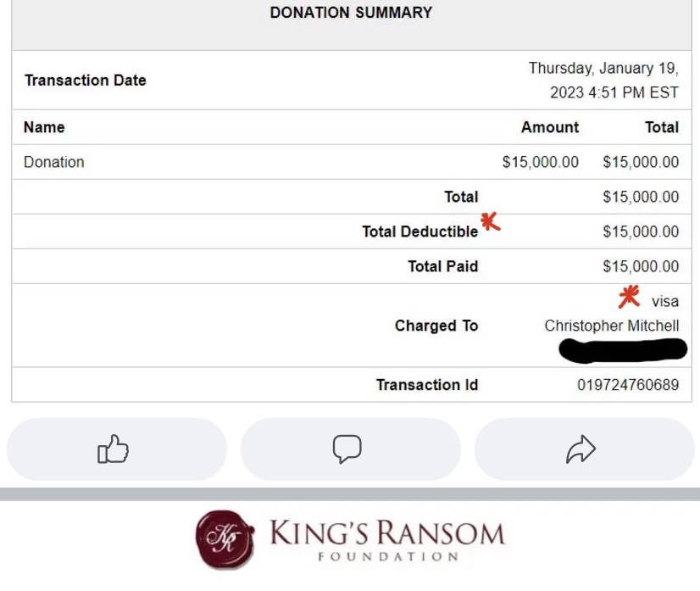Click the visa card type text

tap(665, 302)
